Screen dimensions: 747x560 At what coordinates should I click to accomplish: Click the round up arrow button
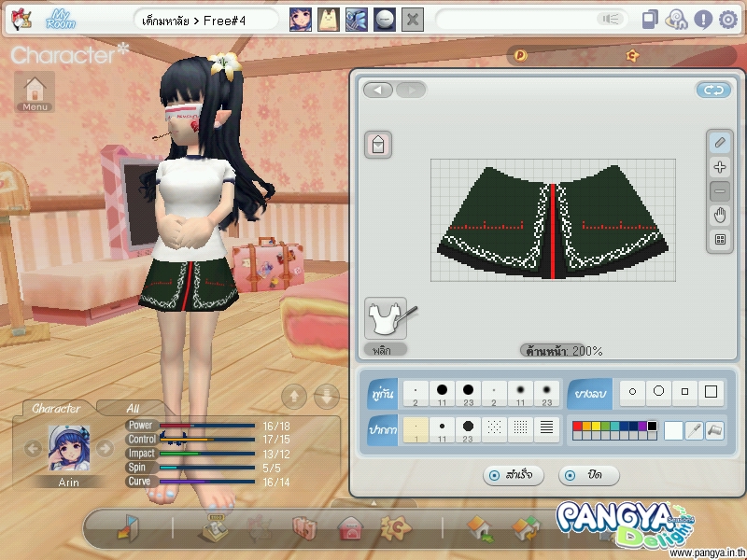tap(294, 396)
